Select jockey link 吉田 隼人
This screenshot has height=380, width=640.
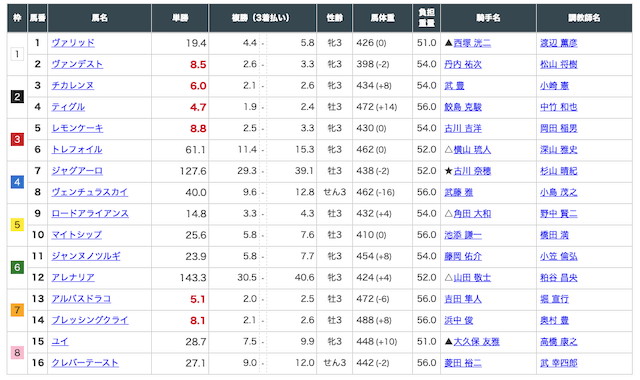(463, 299)
